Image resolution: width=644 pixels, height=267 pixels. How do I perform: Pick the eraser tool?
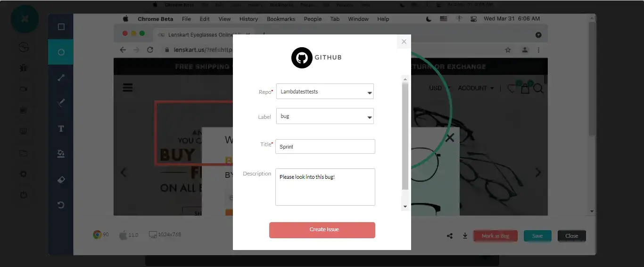61,179
